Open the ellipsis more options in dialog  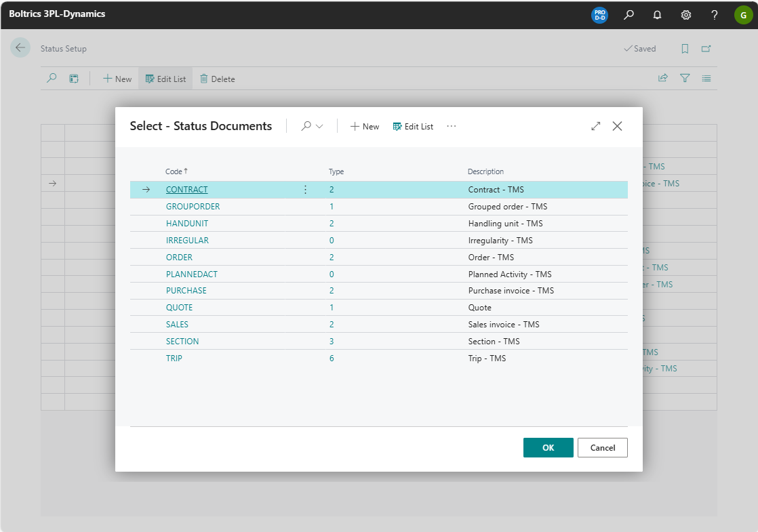451,126
